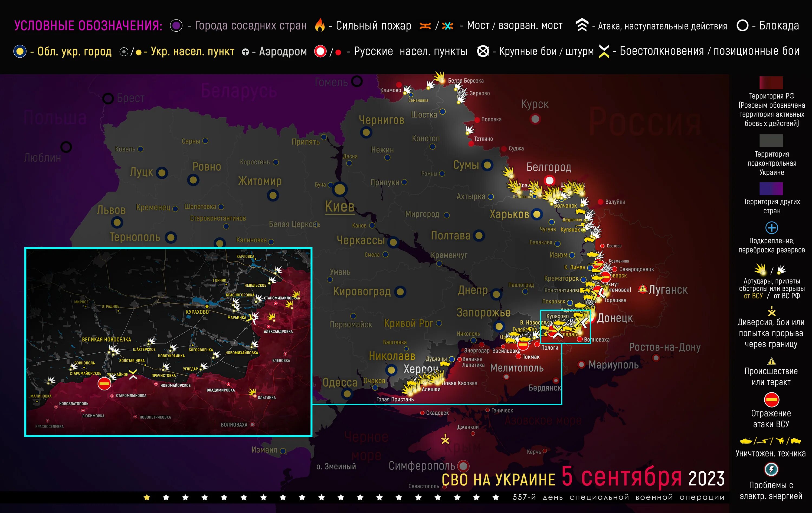812x513 pixels.
Task: Click the 'УСЛОВНЫЕ ОБОЗНАЧЕНИЯ:' heading
Action: 88,26
